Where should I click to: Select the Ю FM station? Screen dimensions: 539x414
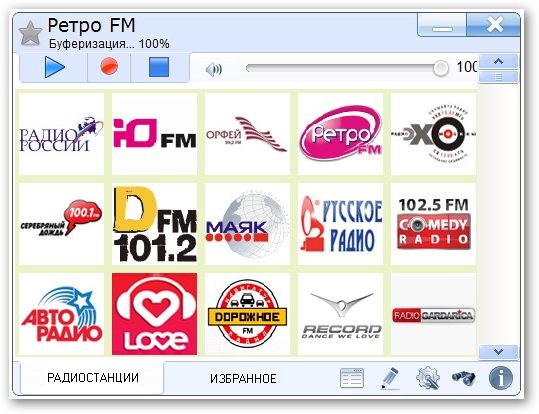[x=154, y=134]
